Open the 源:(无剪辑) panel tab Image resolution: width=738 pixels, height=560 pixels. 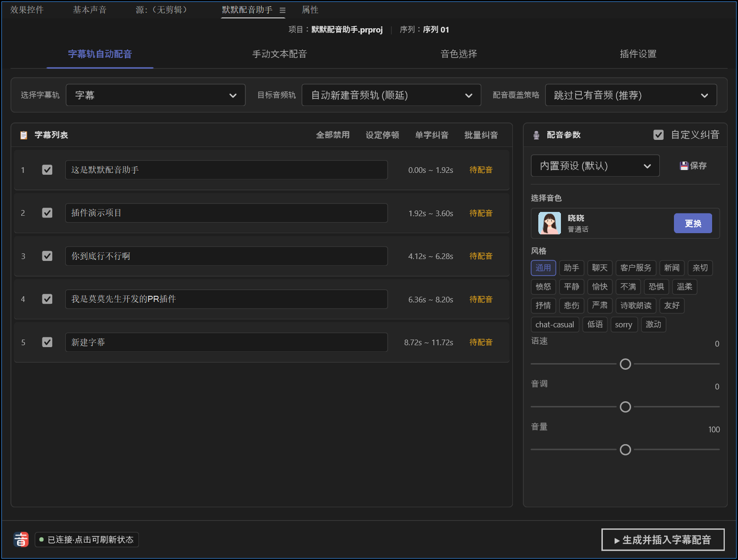tap(163, 10)
